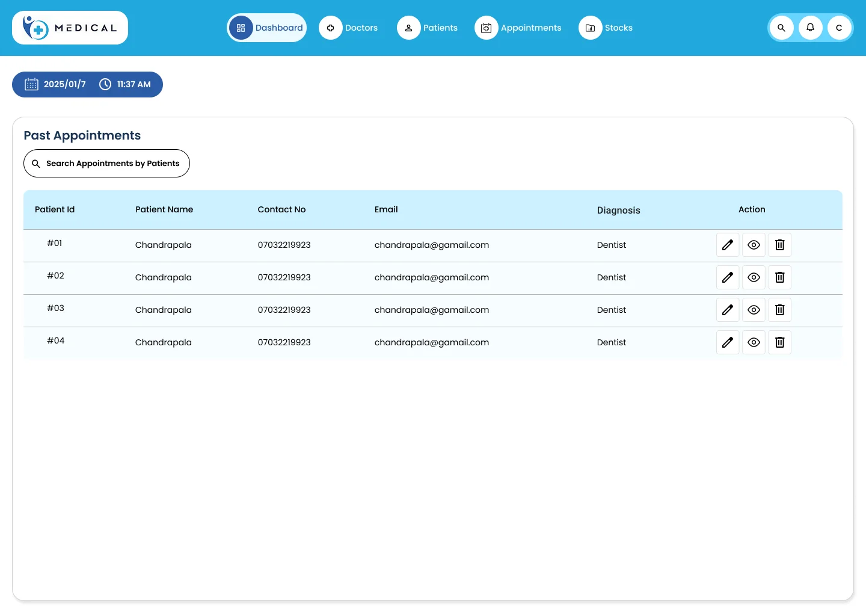Image resolution: width=866 pixels, height=616 pixels.
Task: Delete appointment #01 using trash icon
Action: click(x=779, y=245)
